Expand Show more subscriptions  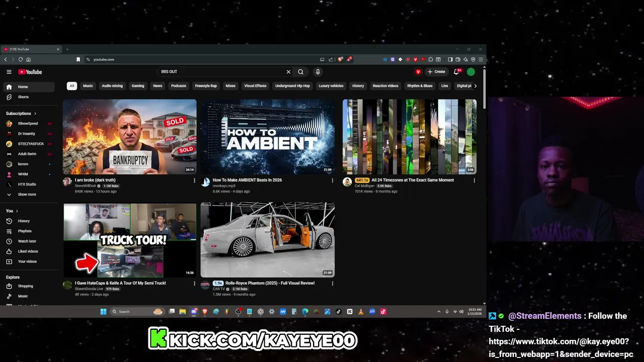[x=29, y=195]
